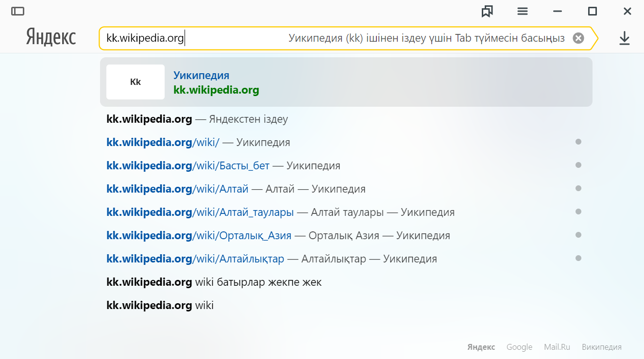Open the /wiki/Орталық_Азия suggestion
The width and height of the screenshot is (644, 359).
point(278,236)
